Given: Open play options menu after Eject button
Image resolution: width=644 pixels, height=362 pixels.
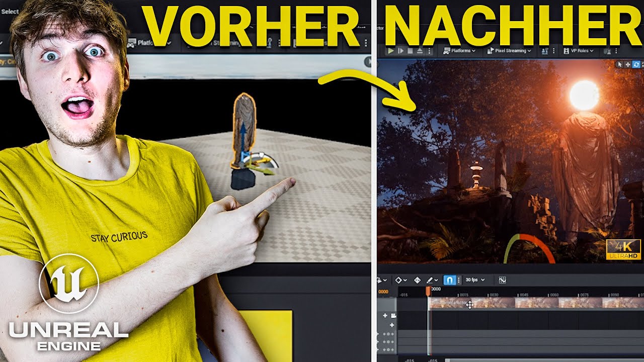Looking at the screenshot, I should click(x=429, y=51).
